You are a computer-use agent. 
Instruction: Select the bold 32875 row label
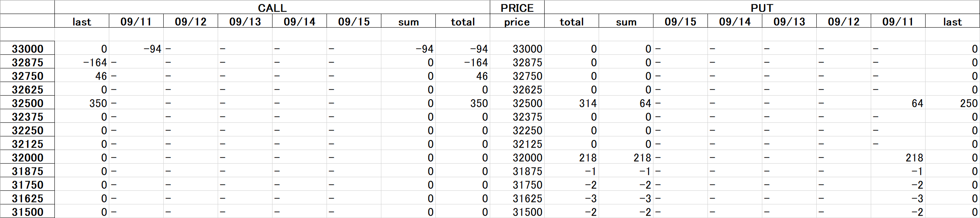27,62
